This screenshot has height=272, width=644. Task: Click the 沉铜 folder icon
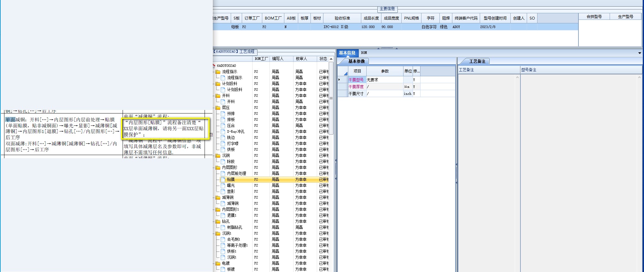pyautogui.click(x=218, y=156)
